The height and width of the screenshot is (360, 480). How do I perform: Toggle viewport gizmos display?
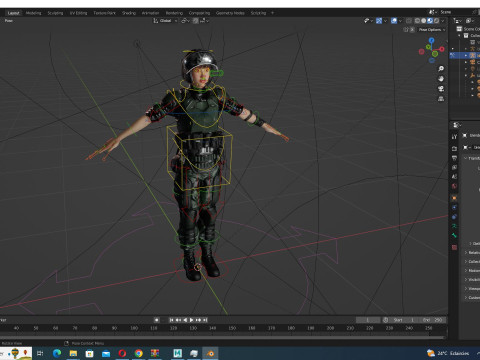[379, 21]
